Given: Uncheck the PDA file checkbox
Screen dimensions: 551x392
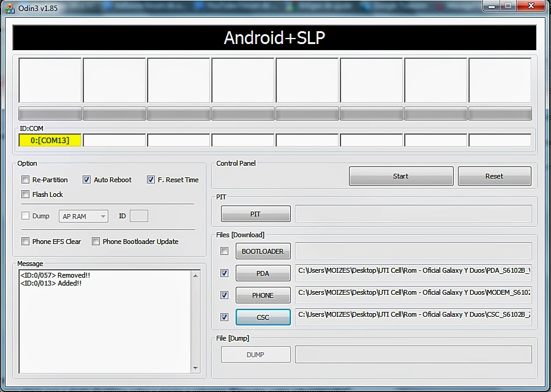Looking at the screenshot, I should click(224, 273).
